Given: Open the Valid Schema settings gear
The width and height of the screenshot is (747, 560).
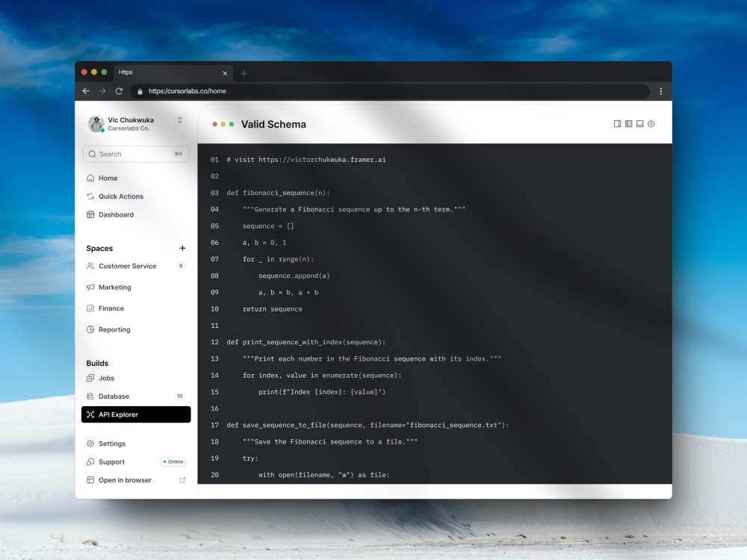Looking at the screenshot, I should [x=651, y=124].
